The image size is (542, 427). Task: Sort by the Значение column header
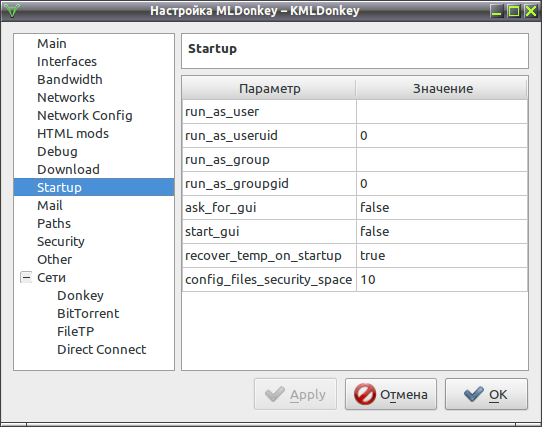[x=442, y=89]
